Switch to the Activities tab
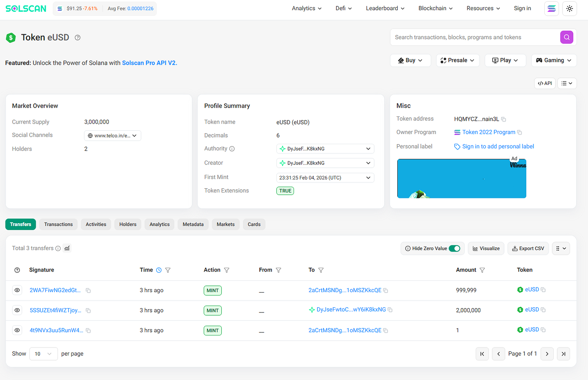This screenshot has height=380, width=588. point(96,224)
